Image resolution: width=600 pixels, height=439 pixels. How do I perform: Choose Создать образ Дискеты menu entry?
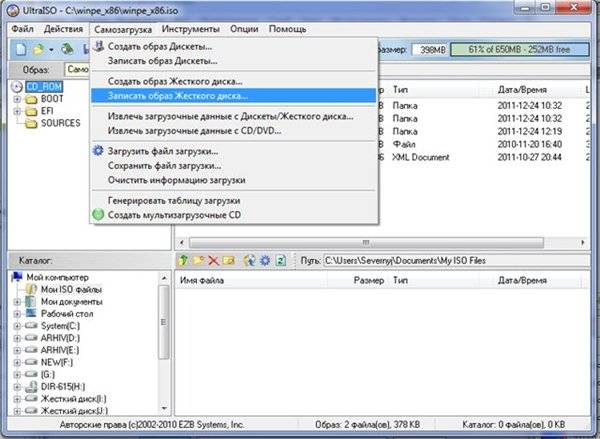tap(234, 46)
